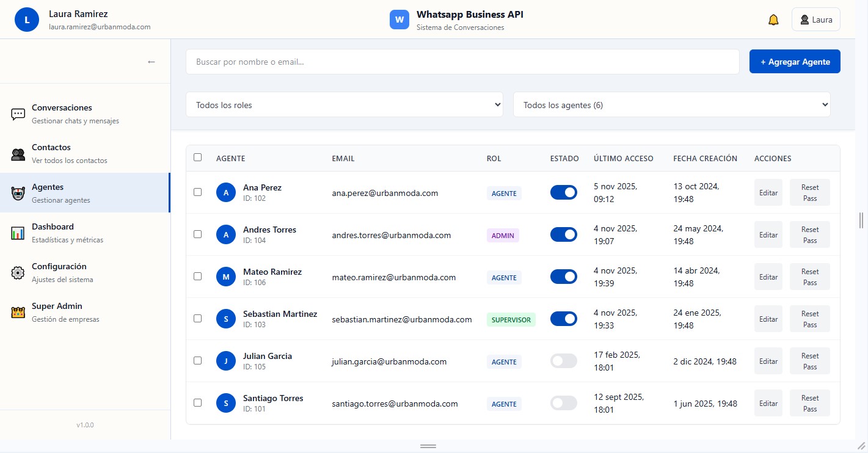The image size is (868, 453).
Task: Reset password for Julian Garcia
Action: [810, 361]
